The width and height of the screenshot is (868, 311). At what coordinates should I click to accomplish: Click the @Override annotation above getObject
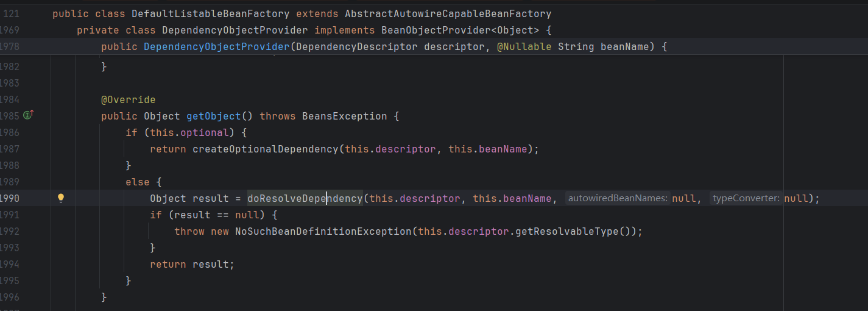click(x=128, y=99)
